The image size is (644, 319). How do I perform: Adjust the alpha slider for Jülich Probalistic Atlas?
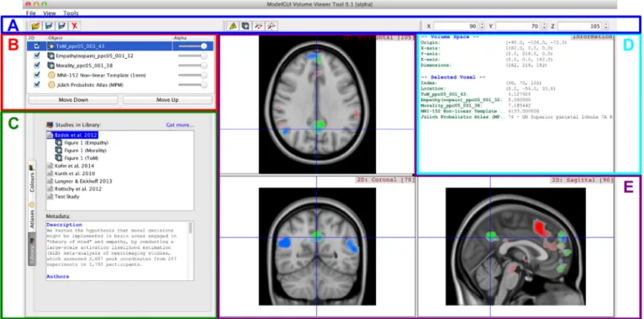pos(193,85)
